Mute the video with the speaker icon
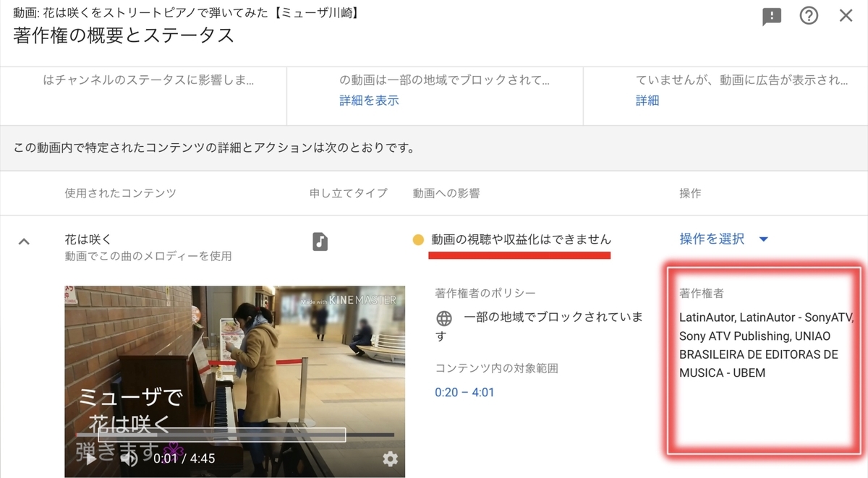 coord(129,458)
